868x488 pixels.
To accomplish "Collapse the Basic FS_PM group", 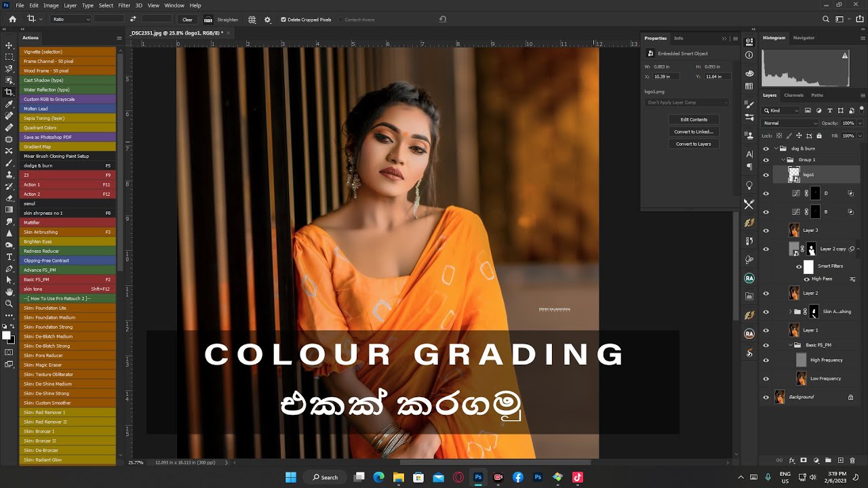I will (790, 345).
